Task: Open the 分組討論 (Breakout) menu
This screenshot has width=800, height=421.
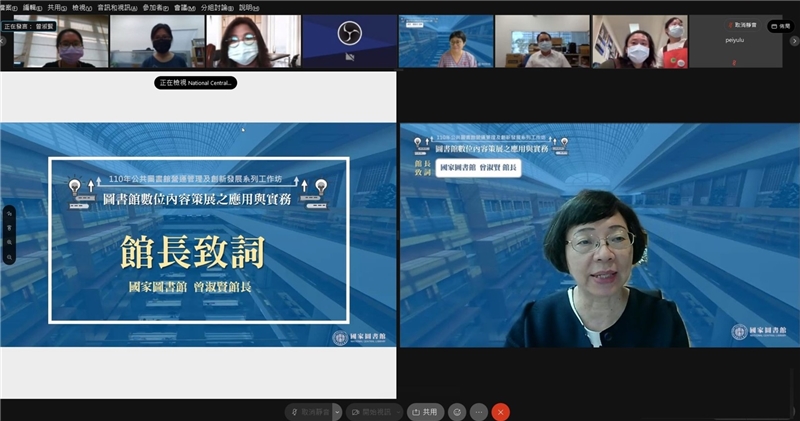Action: click(x=217, y=8)
